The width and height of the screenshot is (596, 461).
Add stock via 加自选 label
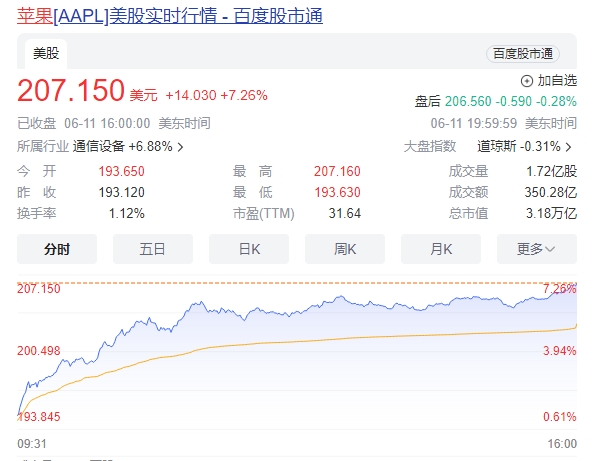(x=557, y=81)
